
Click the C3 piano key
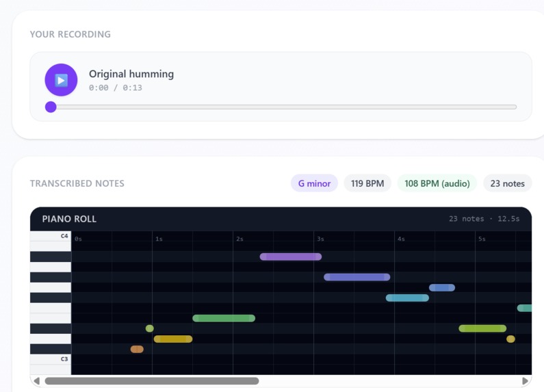(51, 359)
